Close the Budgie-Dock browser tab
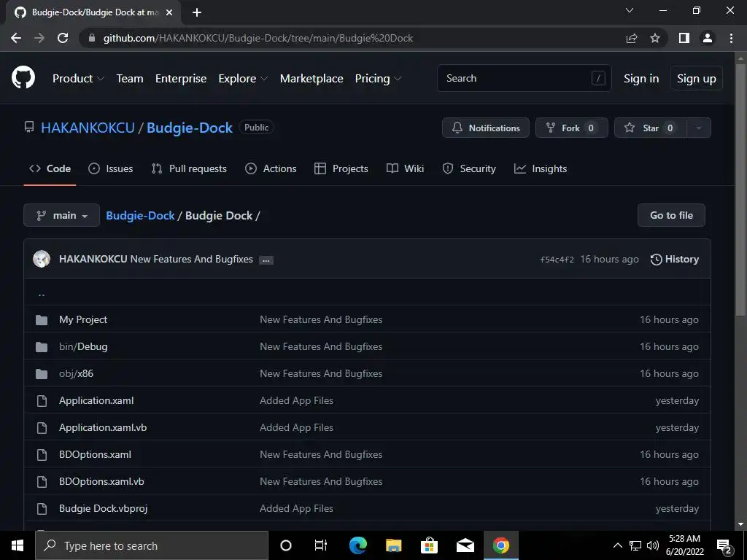 point(169,12)
